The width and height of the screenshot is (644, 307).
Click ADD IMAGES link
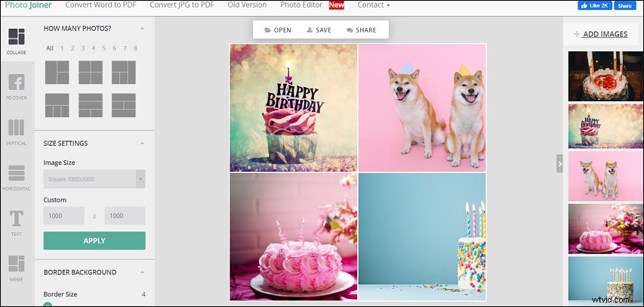tap(600, 34)
